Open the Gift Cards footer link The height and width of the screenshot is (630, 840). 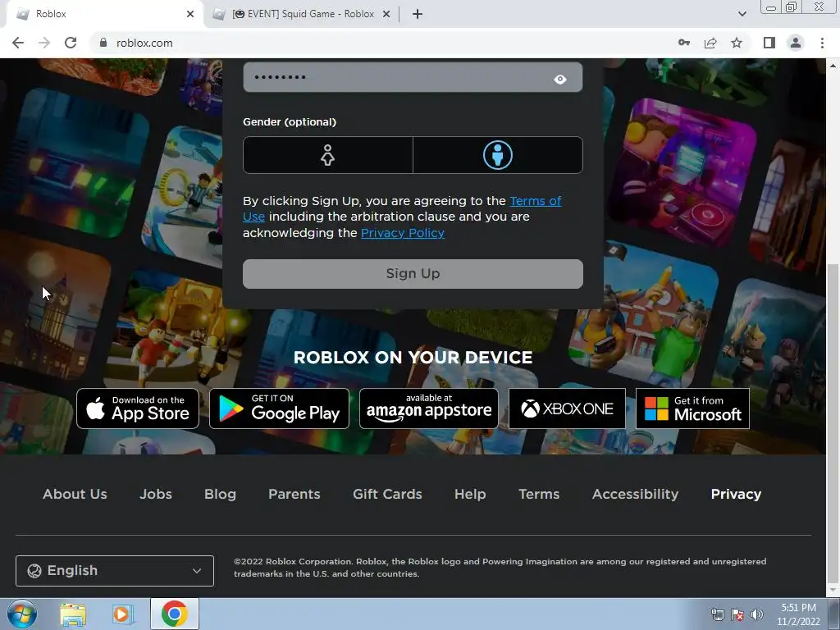[x=387, y=494]
